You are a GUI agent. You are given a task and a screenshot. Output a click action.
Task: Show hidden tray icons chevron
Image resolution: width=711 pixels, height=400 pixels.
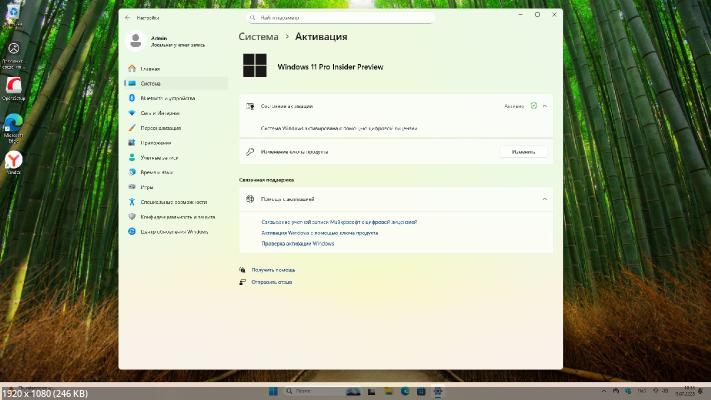point(604,391)
